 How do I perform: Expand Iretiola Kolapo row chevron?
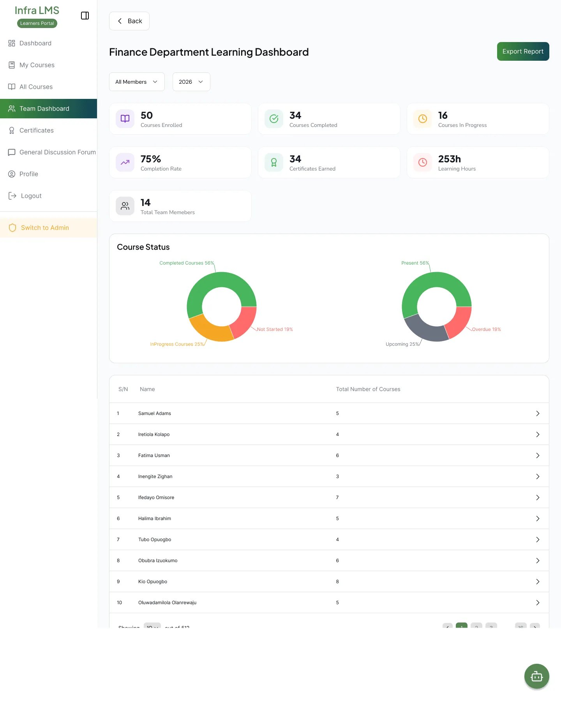pyautogui.click(x=538, y=434)
